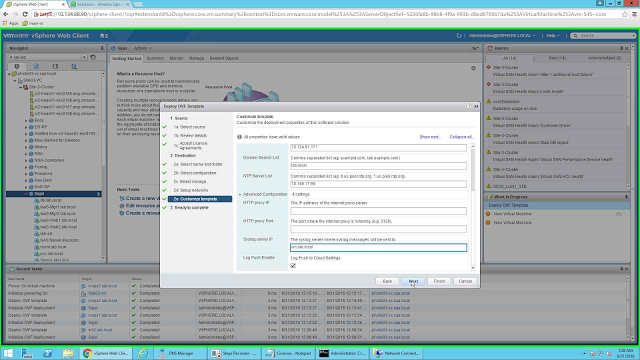Collapse the Site-3-Cluster tree node
The width and height of the screenshot is (640, 360).
[20, 87]
